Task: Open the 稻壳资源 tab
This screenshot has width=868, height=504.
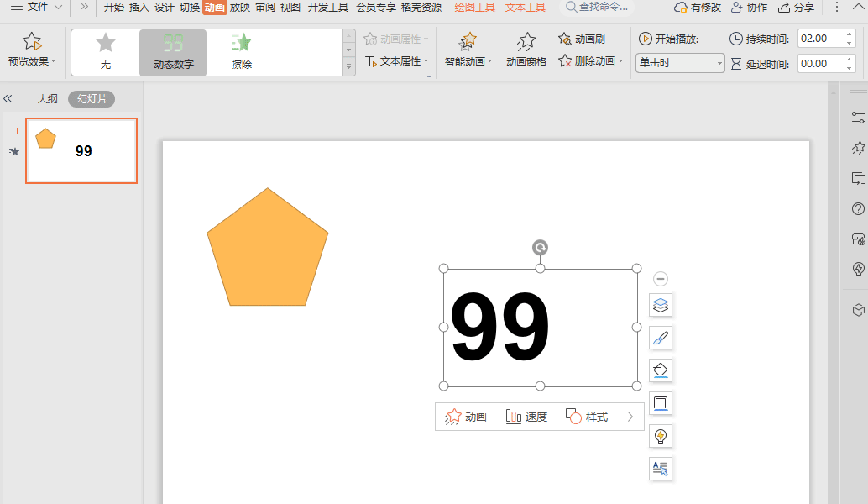Action: 421,8
